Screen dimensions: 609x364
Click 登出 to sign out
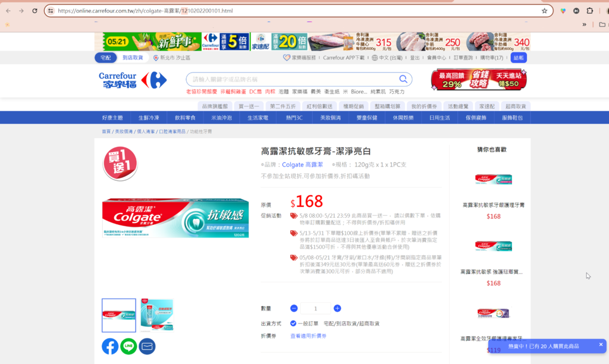click(415, 58)
